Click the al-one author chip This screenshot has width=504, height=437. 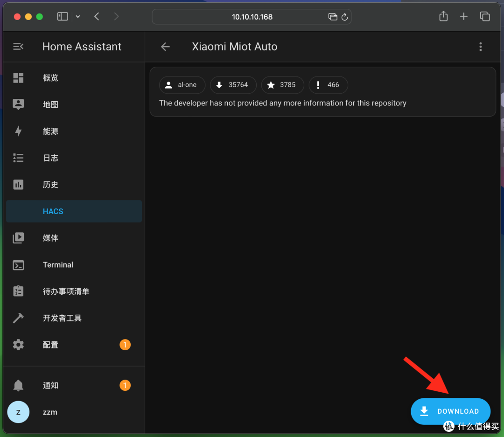click(182, 85)
